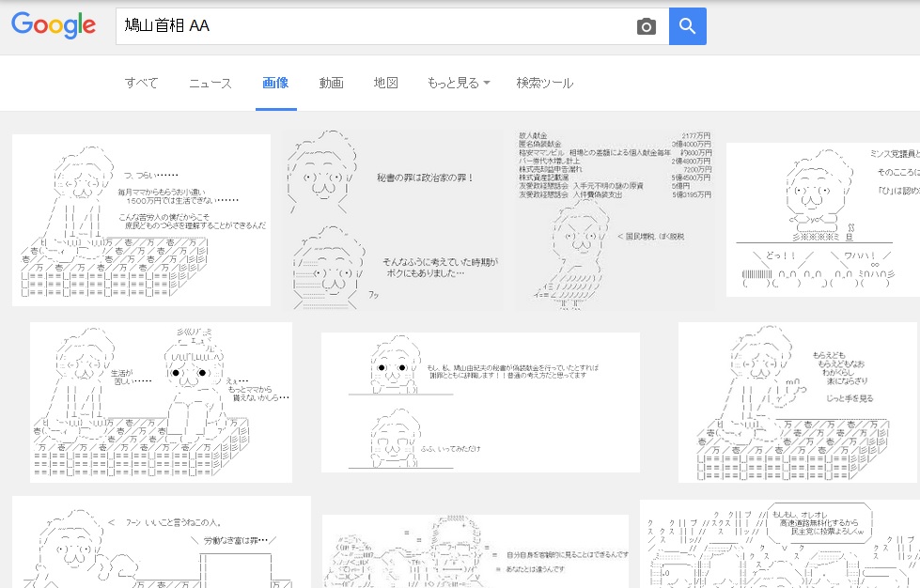Expand the もっと見る dropdown

coord(459,83)
